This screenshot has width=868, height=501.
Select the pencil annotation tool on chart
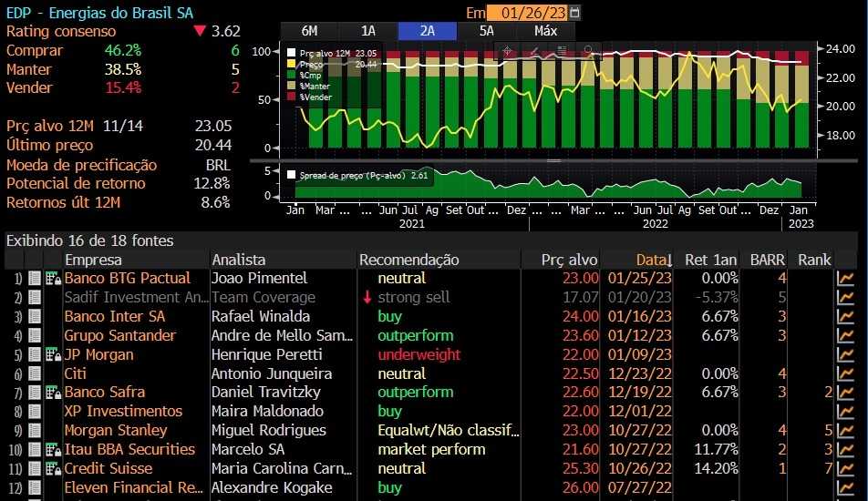[534, 51]
